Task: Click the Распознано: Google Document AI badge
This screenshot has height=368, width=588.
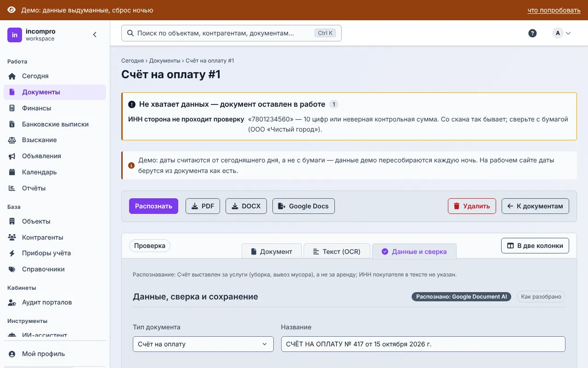Action: point(461,297)
